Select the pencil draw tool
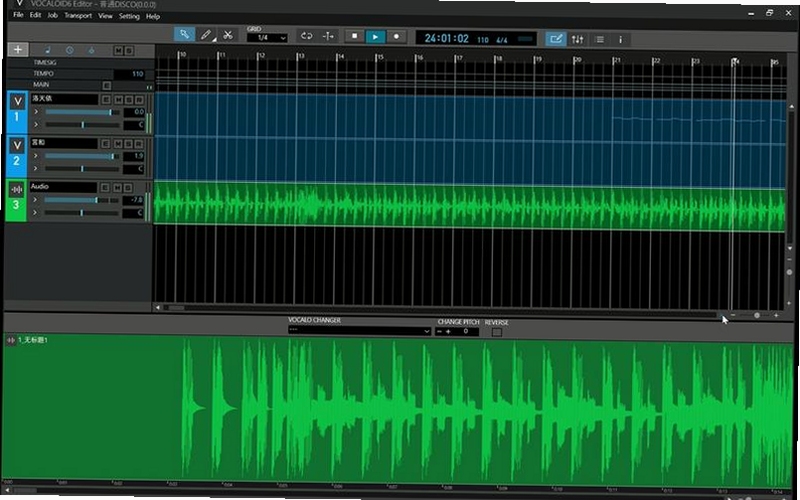The image size is (800, 500). coord(206,35)
